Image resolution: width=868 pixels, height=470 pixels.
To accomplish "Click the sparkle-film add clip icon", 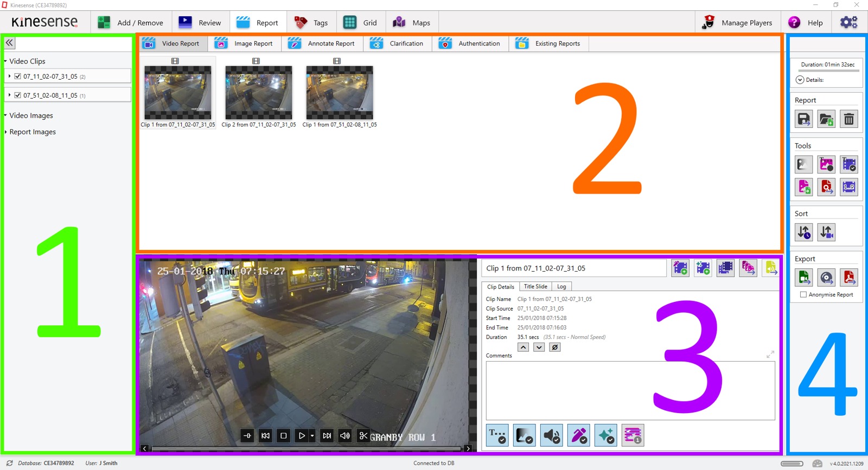I will 703,268.
